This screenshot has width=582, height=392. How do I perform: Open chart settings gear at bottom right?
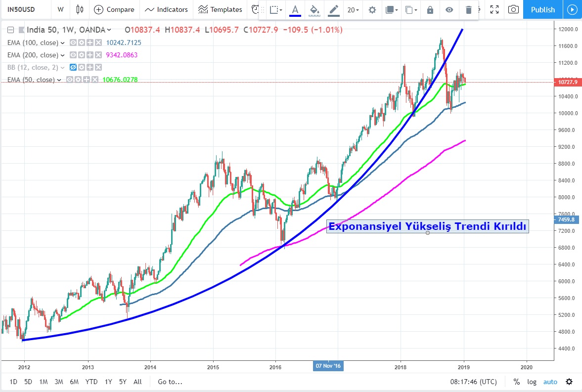pos(569,382)
